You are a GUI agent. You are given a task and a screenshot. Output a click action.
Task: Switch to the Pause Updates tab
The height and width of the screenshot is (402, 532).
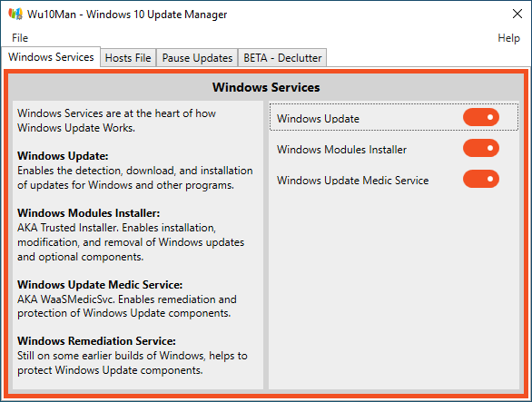point(197,58)
